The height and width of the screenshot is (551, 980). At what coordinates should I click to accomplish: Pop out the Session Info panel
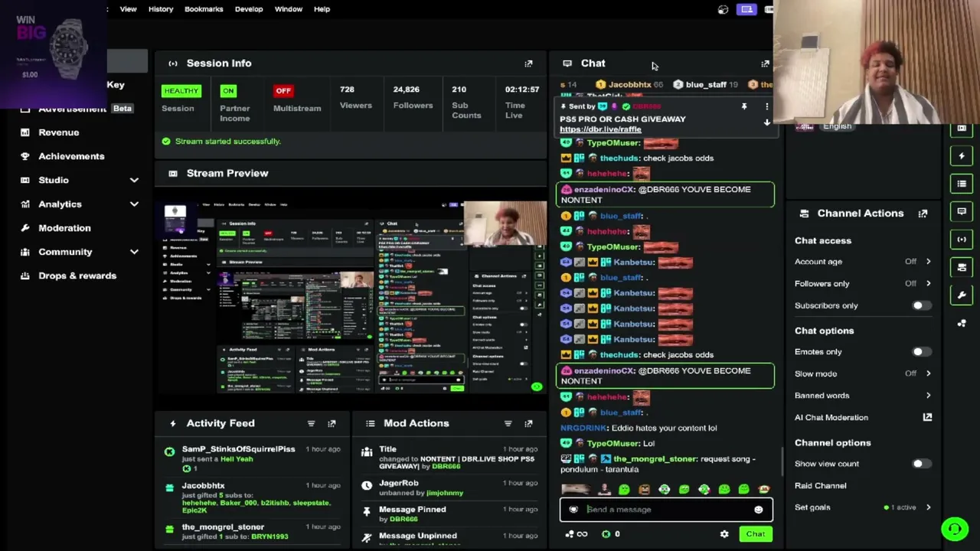coord(528,64)
